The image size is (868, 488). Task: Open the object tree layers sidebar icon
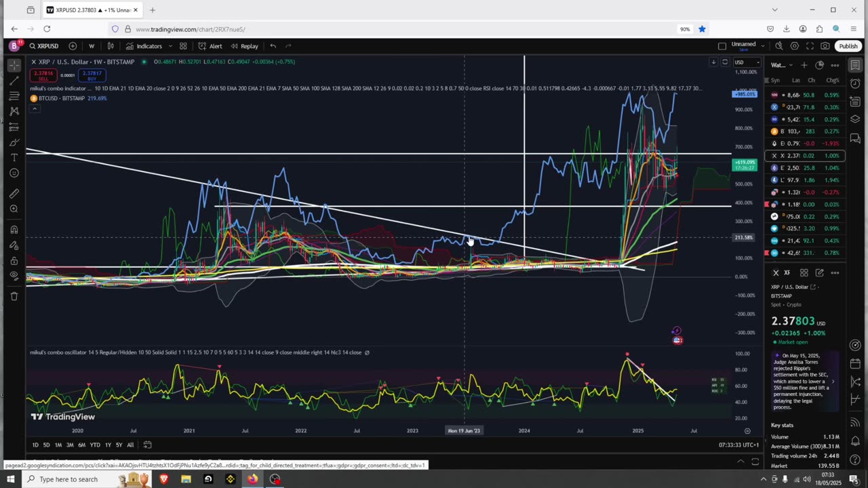click(855, 120)
